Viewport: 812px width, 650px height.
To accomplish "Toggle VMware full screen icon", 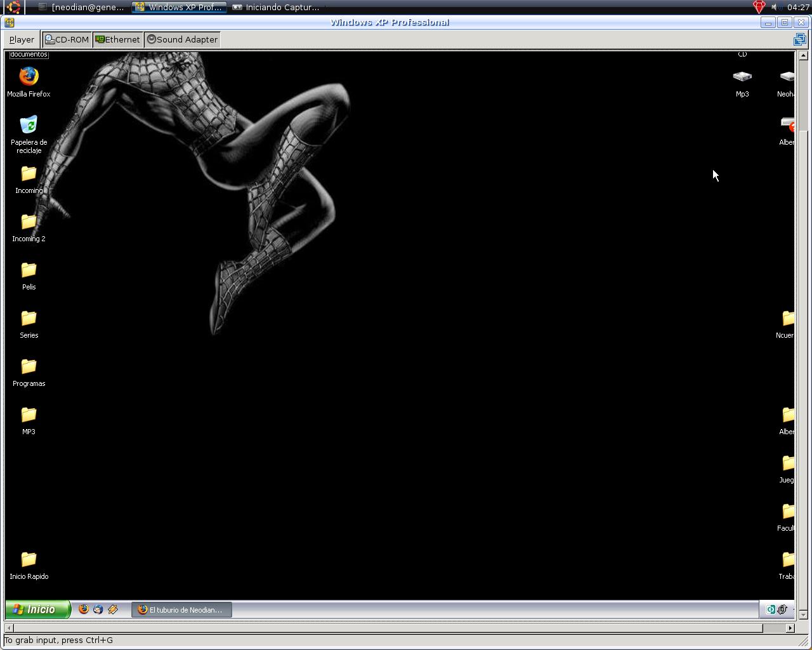I will click(800, 39).
